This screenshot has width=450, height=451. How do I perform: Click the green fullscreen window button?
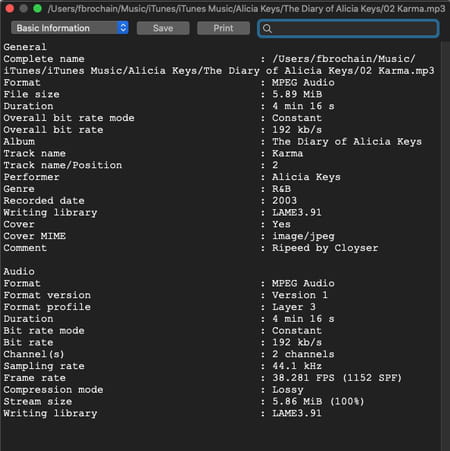38,8
